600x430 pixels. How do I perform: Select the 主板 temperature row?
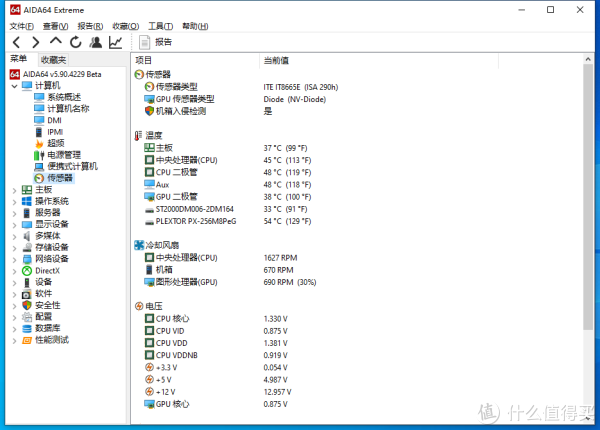coord(226,148)
